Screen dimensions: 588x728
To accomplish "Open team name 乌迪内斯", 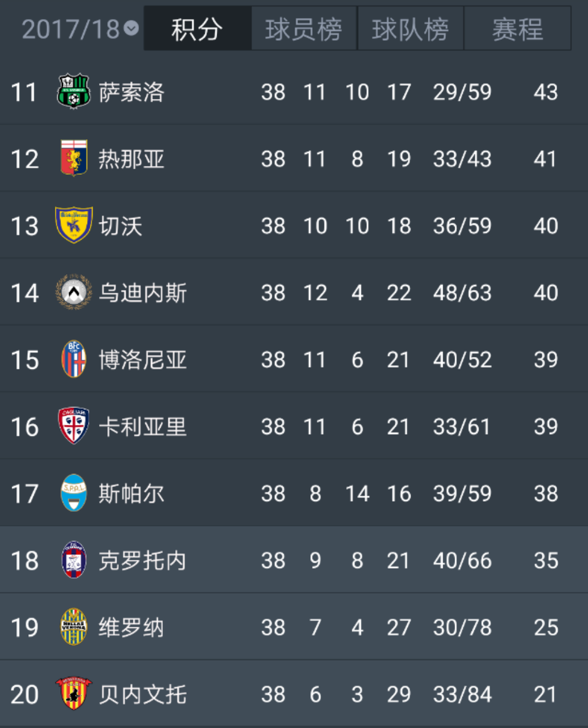I will pyautogui.click(x=143, y=293).
